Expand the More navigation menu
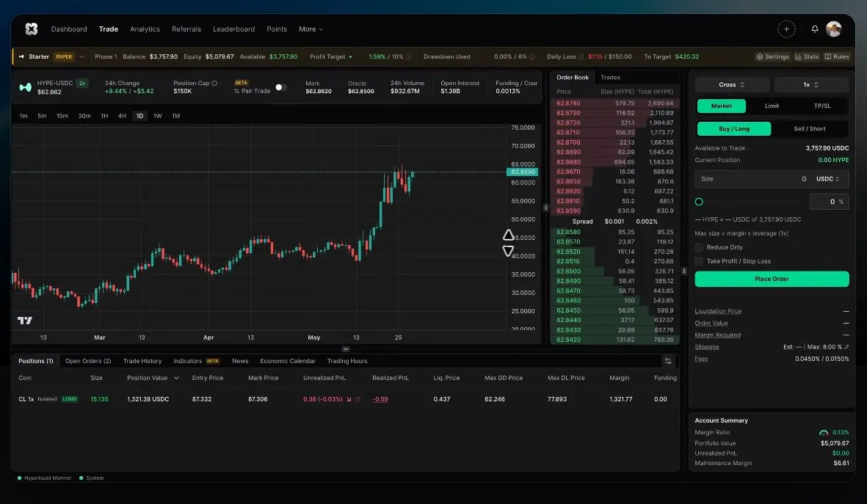This screenshot has width=867, height=504. pos(311,29)
